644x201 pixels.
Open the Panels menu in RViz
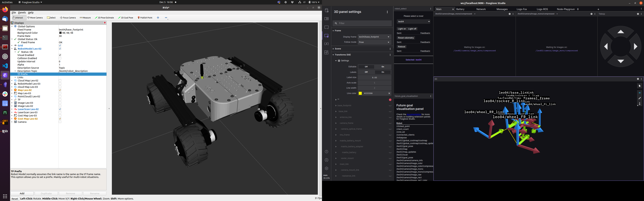coord(22,13)
